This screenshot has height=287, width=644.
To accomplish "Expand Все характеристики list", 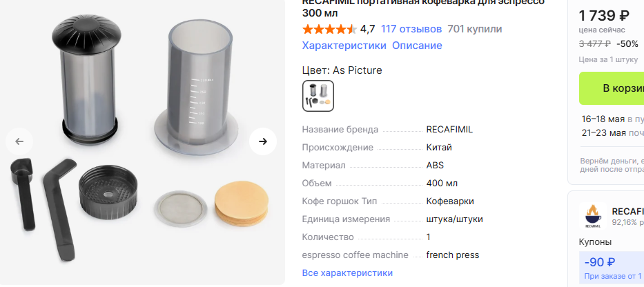I will (x=347, y=273).
